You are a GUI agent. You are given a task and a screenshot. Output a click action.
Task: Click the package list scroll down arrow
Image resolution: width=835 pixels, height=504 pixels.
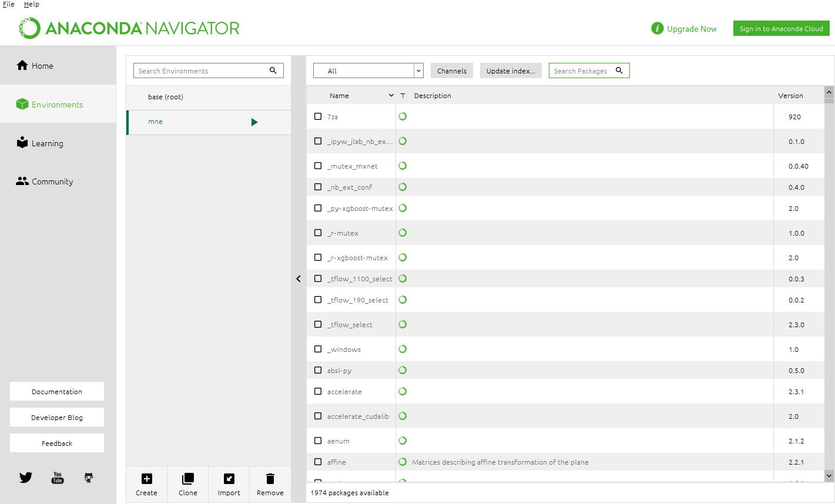coord(829,476)
